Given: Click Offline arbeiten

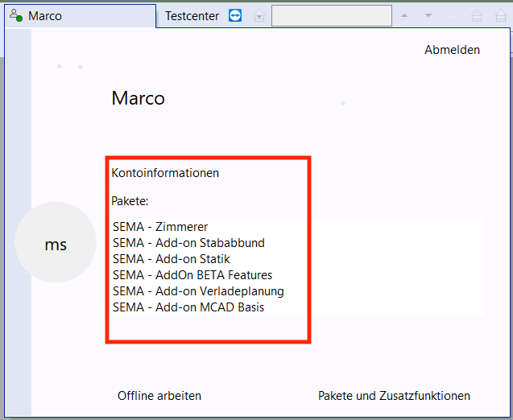Looking at the screenshot, I should [159, 396].
